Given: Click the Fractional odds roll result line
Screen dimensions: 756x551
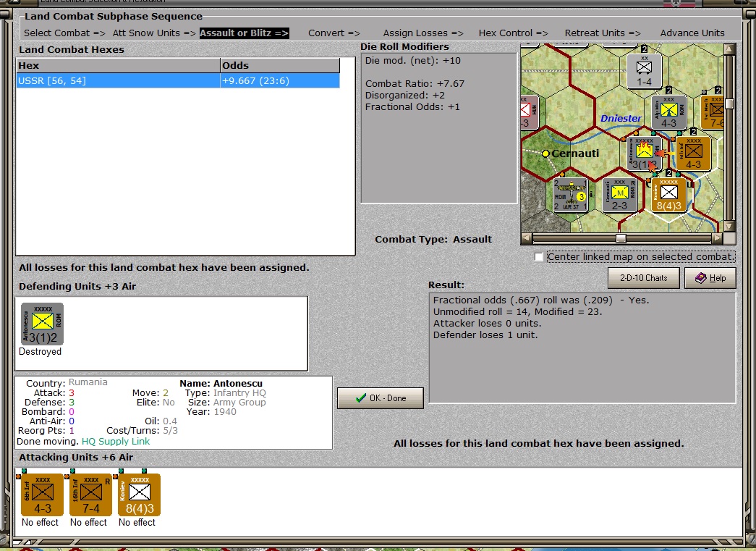Looking at the screenshot, I should coord(541,300).
